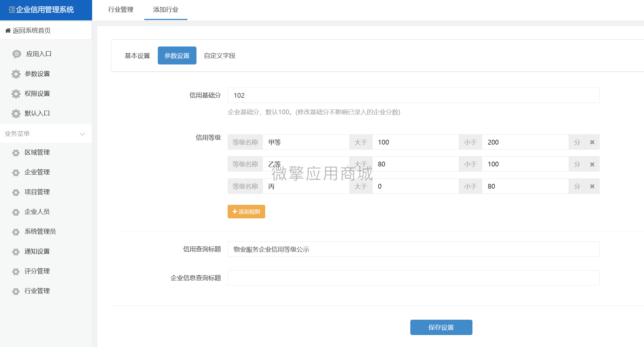Select the 基本设置 tab
This screenshot has height=347, width=644.
[137, 55]
